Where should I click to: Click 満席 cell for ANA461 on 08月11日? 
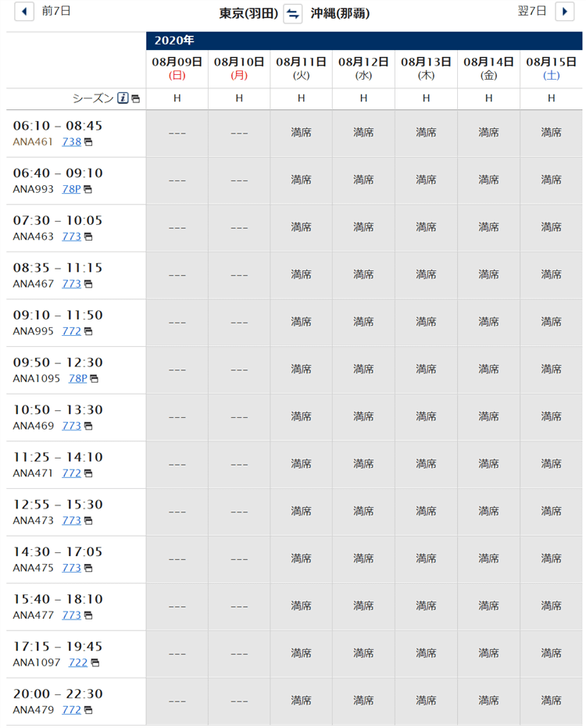pos(302,133)
